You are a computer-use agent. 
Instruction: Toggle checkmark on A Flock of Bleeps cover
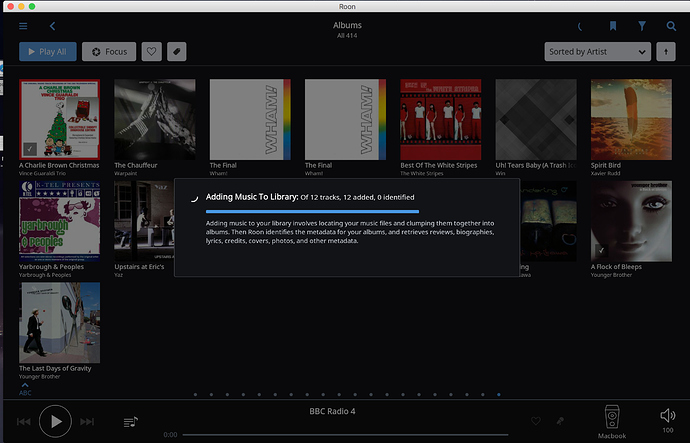tap(601, 251)
